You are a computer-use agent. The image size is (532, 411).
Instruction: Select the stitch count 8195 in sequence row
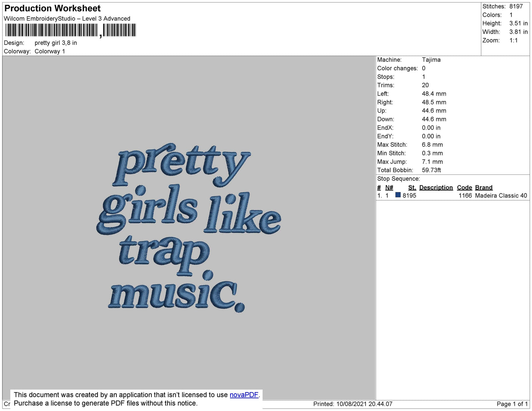point(409,195)
